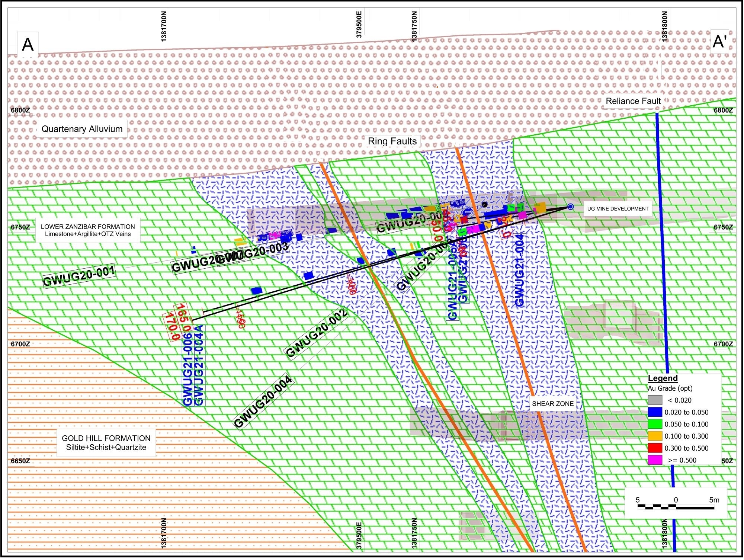The height and width of the screenshot is (560, 744).
Task: Click the drill collar circle marker
Action: tap(570, 207)
